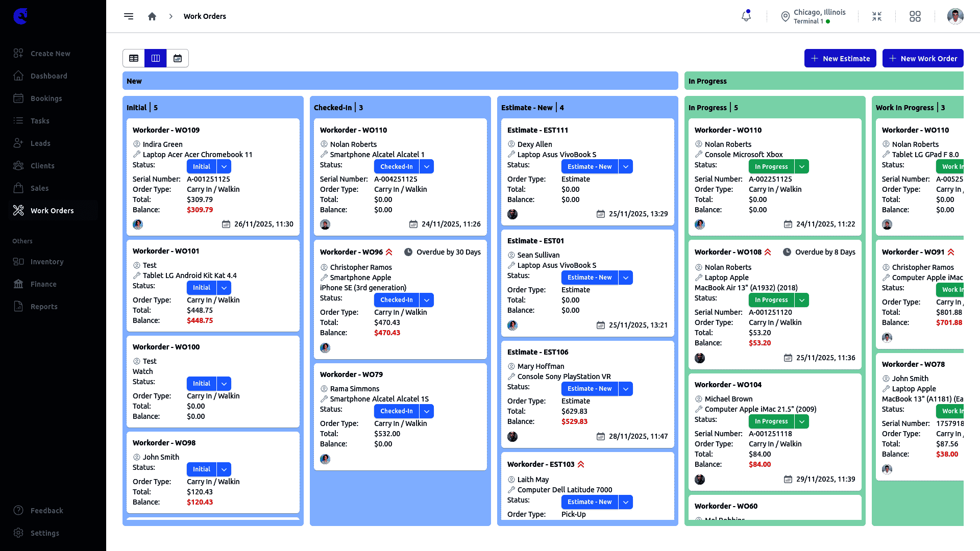Expand status dropdown arrow on WO109
Image resolution: width=980 pixels, height=551 pixels.
224,167
